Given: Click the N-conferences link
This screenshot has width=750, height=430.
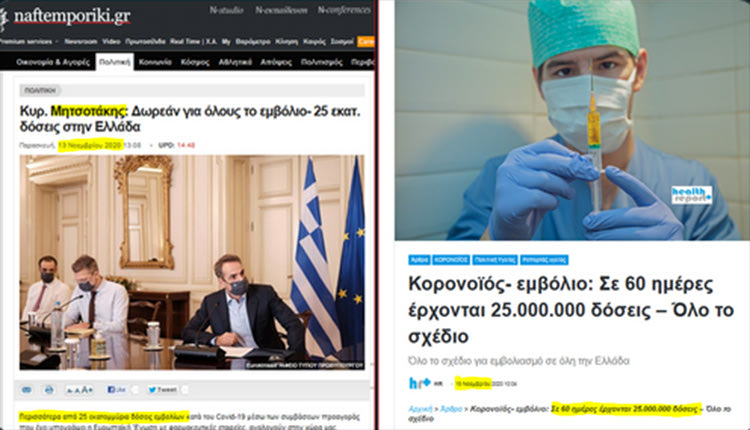Looking at the screenshot, I should point(344,10).
